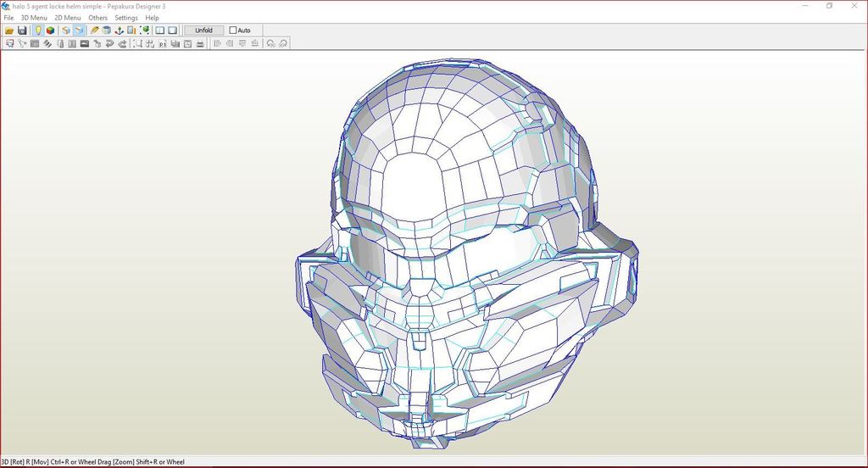Close the Pepakura Designer window
Image resolution: width=868 pixels, height=468 pixels.
854,6
